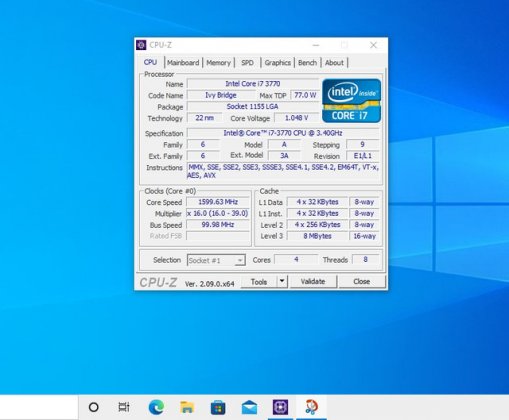The image size is (509, 420).
Task: Click the Level 3 '16-way' value
Action: (364, 236)
